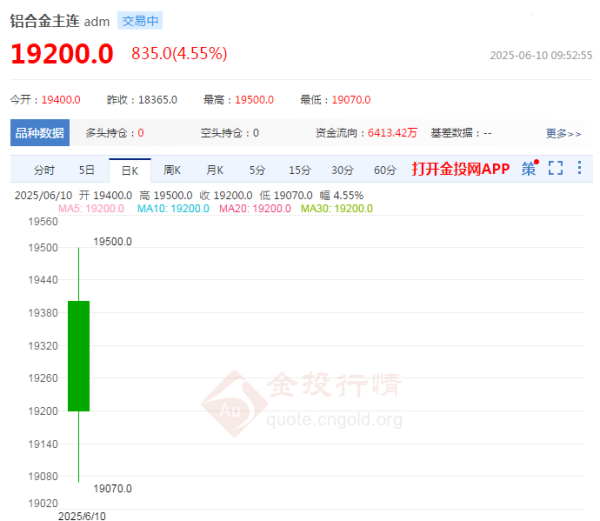600x521 pixels.
Task: Click the MA10: 19200.0 legend
Action: (173, 208)
